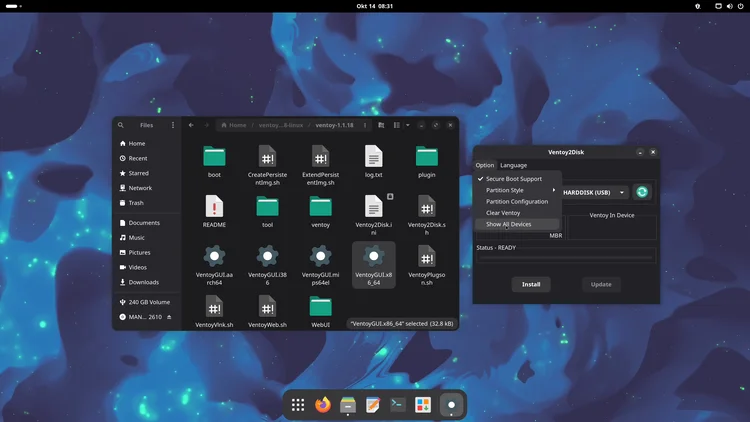Open the 240 GB Volume in sidebar
Viewport: 750px width, 422px height.
pyautogui.click(x=147, y=302)
